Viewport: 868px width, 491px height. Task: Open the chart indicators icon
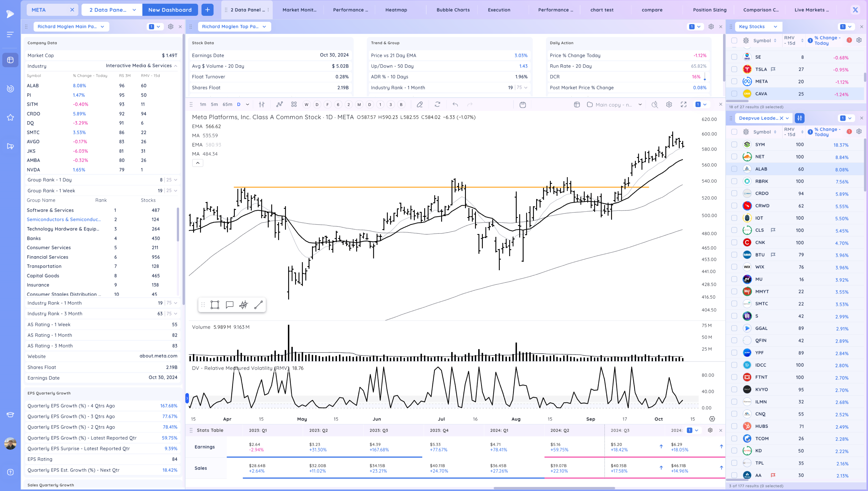click(x=279, y=105)
